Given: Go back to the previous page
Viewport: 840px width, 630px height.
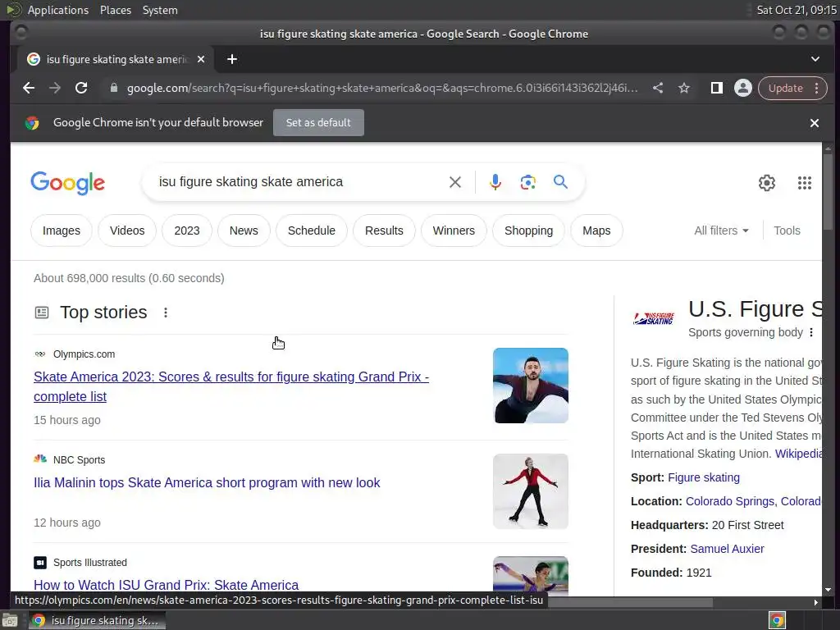Looking at the screenshot, I should 29,88.
